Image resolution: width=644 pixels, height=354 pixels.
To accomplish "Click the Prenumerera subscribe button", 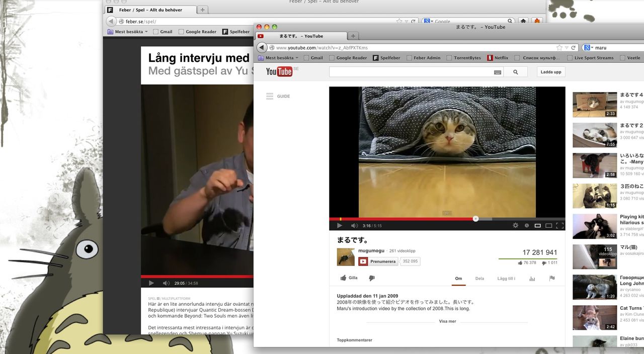I will tap(378, 261).
